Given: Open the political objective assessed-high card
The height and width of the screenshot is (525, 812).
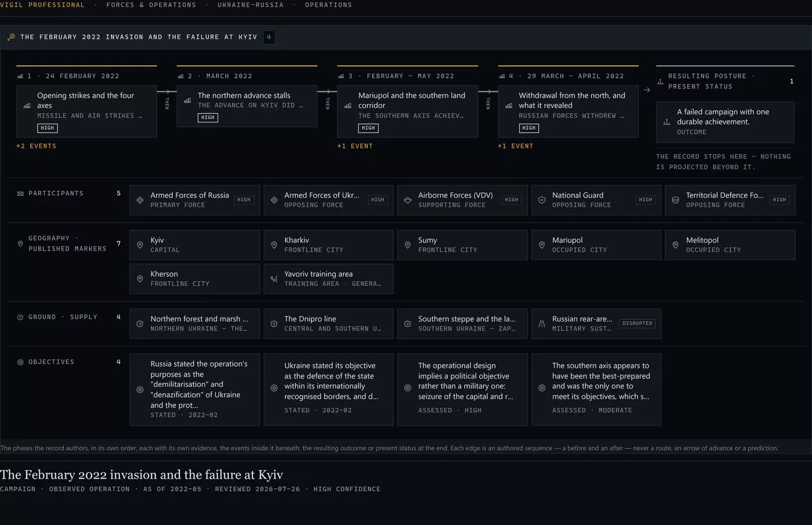Looking at the screenshot, I should (462, 389).
